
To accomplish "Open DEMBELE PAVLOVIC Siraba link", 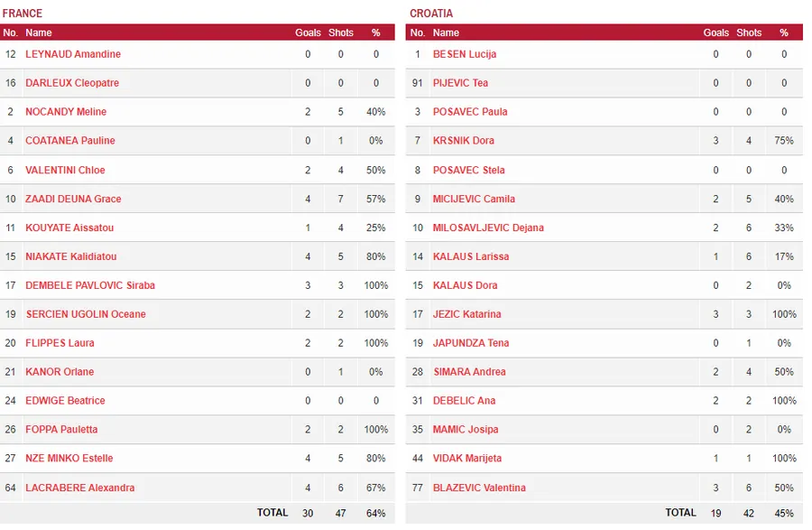I will pos(90,285).
